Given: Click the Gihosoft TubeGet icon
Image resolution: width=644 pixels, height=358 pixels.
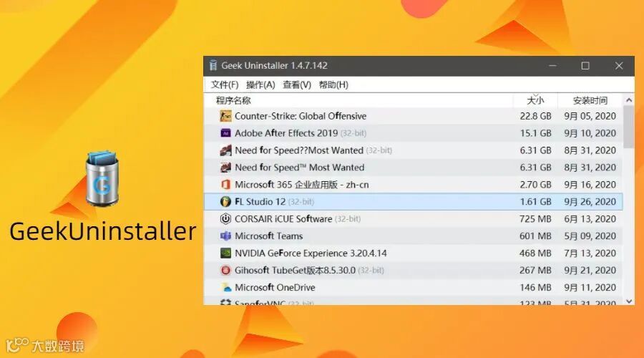Looking at the screenshot, I should (225, 270).
